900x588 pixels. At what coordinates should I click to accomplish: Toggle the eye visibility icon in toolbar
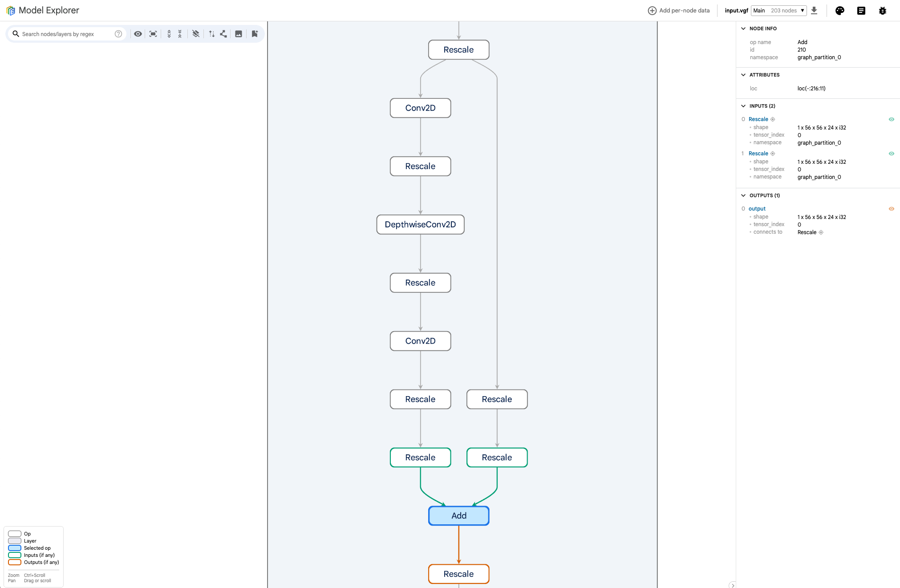pyautogui.click(x=138, y=34)
